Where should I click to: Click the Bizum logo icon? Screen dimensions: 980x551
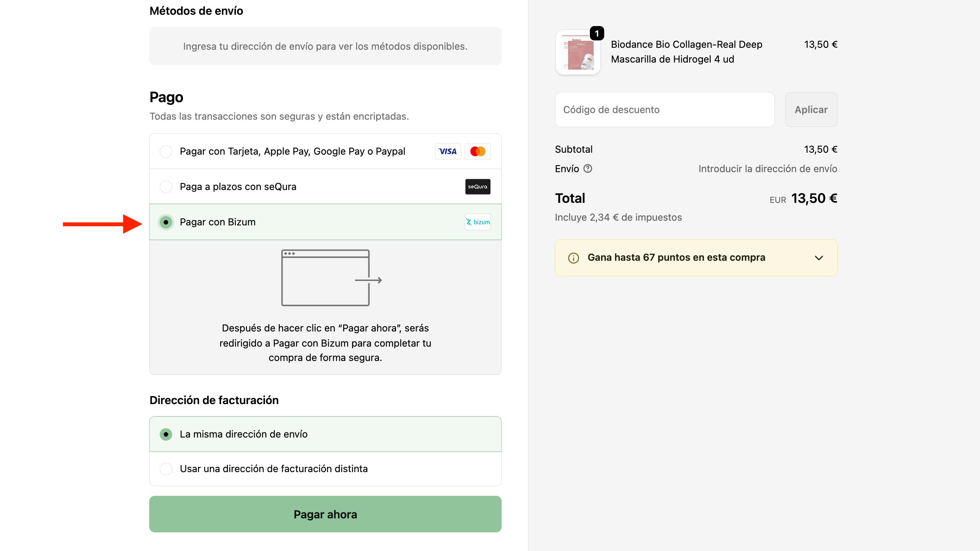(478, 222)
